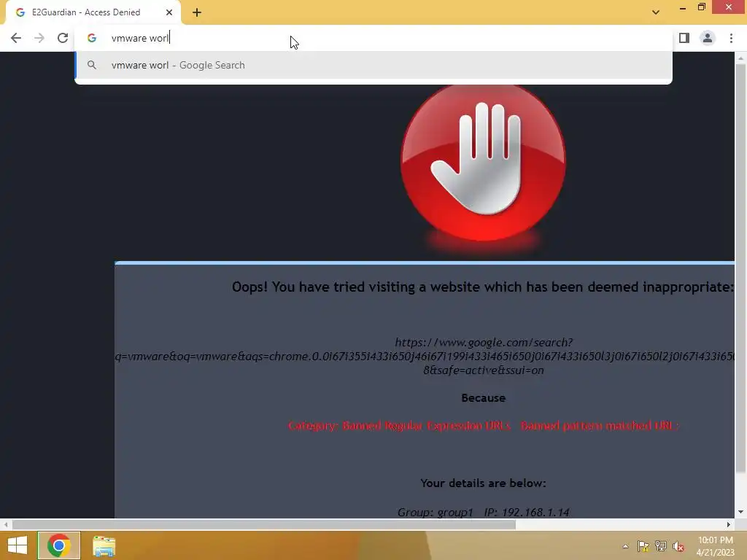Select the E2Guardian - Access Denied tab

93,12
